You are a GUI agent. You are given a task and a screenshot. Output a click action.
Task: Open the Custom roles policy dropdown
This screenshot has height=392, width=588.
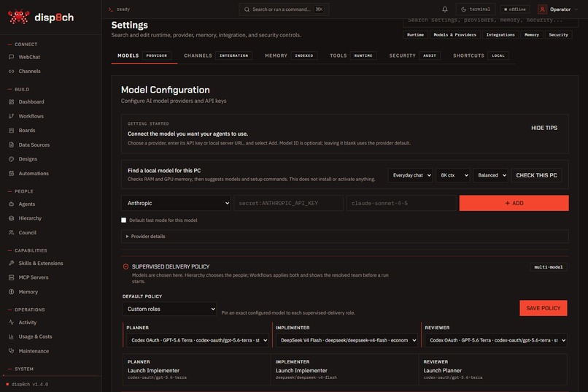(169, 309)
